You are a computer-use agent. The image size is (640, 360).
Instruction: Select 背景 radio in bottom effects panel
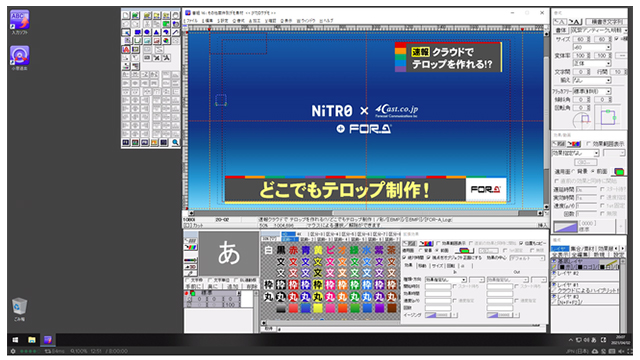click(421, 251)
